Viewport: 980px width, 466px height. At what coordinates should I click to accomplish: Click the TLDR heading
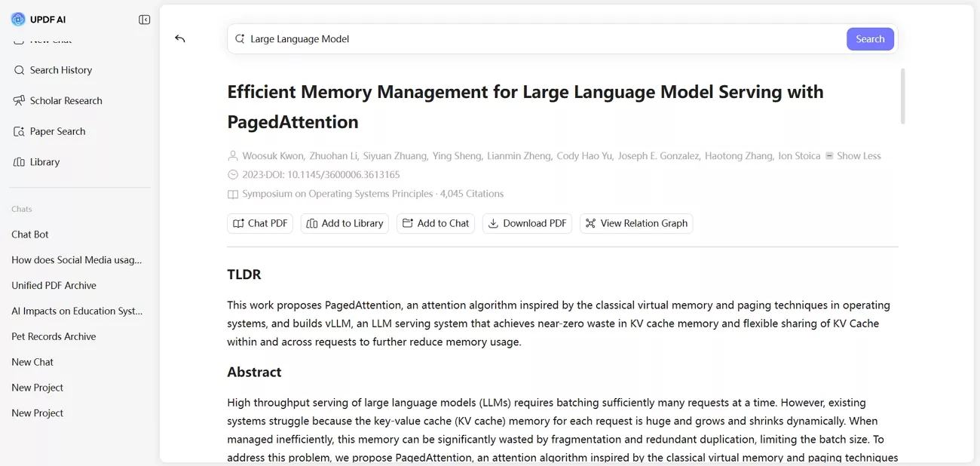pyautogui.click(x=244, y=274)
